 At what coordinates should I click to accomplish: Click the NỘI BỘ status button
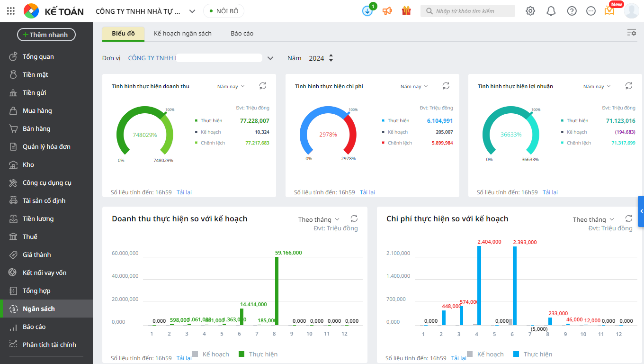pyautogui.click(x=224, y=11)
